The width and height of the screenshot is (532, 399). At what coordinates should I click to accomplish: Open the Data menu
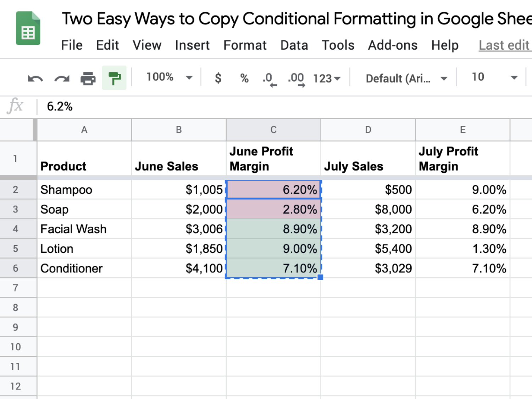[x=294, y=45]
